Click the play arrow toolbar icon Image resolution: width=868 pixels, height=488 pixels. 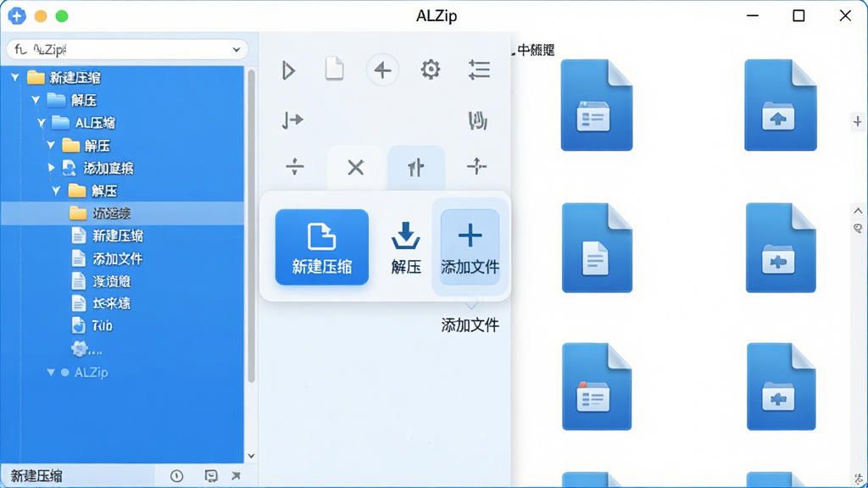point(288,70)
